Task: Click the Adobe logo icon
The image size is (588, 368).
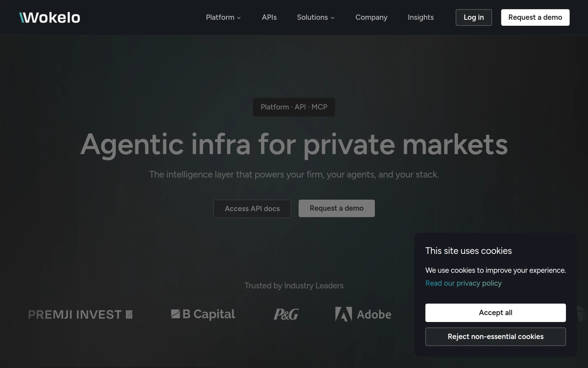Action: (343, 314)
